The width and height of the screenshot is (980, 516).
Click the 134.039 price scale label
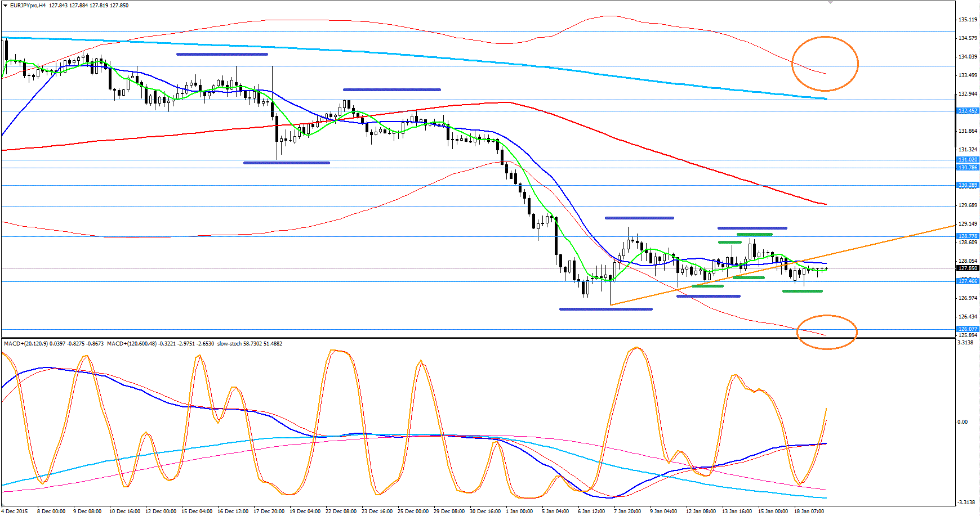click(x=968, y=57)
